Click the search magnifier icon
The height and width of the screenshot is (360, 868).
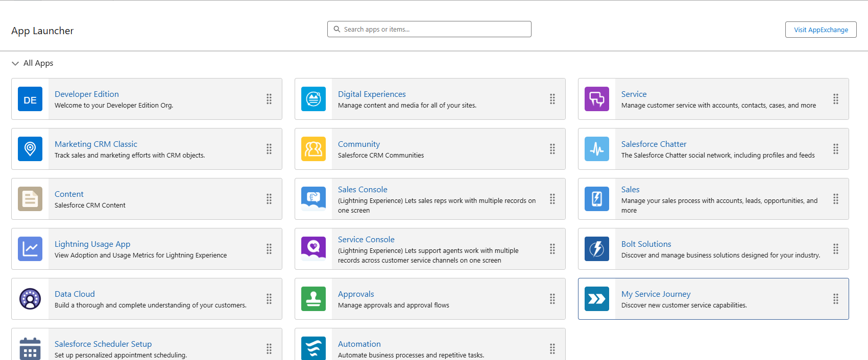(x=337, y=29)
